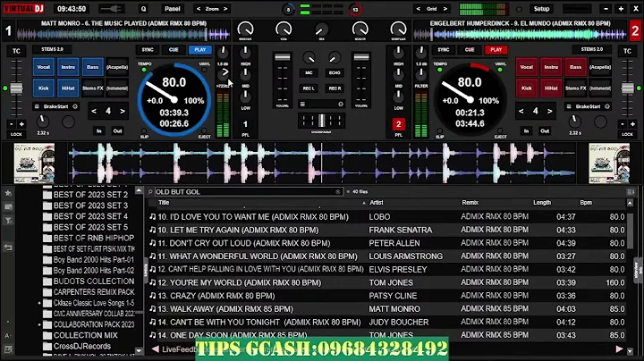Toggle PFL headphone cue button 1
The width and height of the screenshot is (644, 361).
coord(245,124)
